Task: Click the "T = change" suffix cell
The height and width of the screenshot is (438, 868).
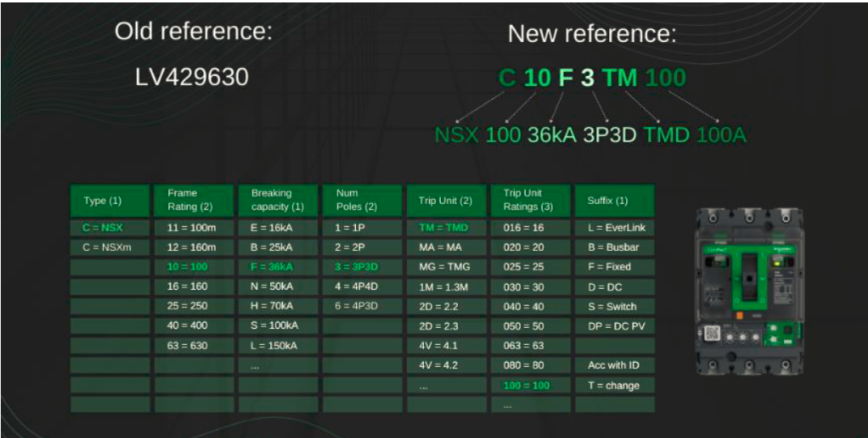Action: (615, 385)
